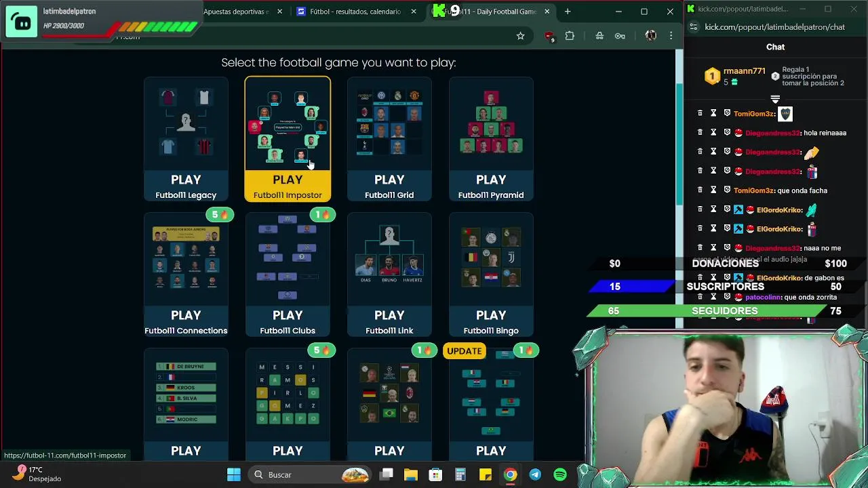Play the Futbol11 Impostor game

pos(288,139)
